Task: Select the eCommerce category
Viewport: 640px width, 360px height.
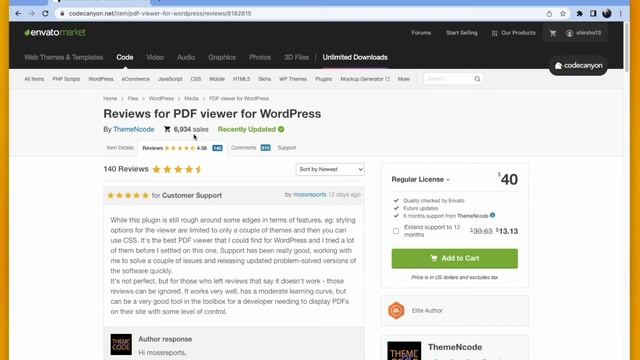Action: coord(136,79)
